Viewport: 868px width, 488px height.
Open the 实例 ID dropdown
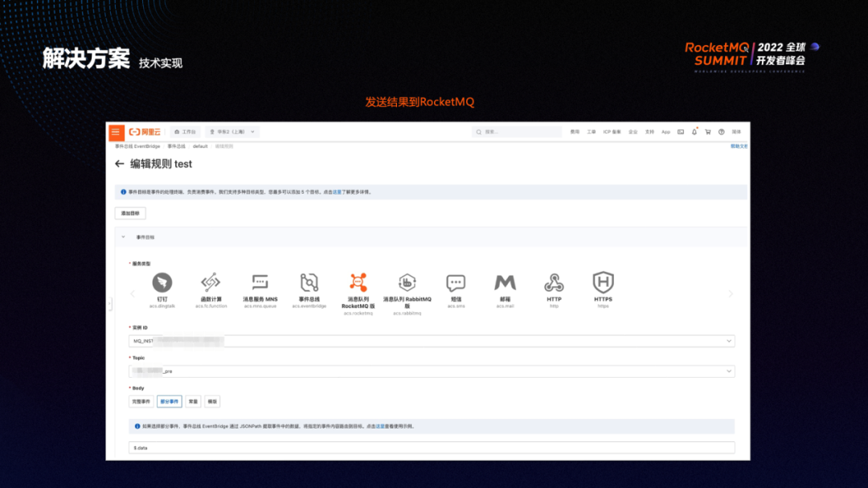pyautogui.click(x=432, y=341)
